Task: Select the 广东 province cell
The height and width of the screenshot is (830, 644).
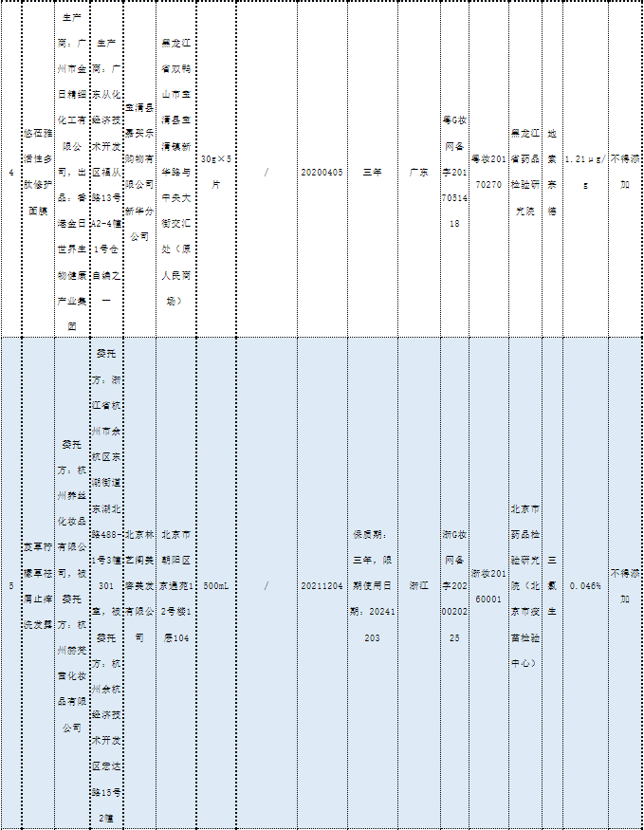Action: (x=418, y=173)
